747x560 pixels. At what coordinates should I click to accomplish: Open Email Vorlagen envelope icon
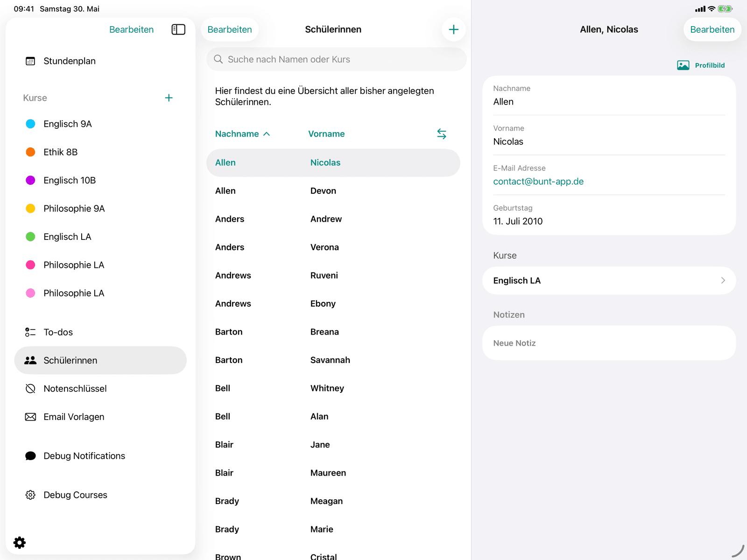(30, 417)
